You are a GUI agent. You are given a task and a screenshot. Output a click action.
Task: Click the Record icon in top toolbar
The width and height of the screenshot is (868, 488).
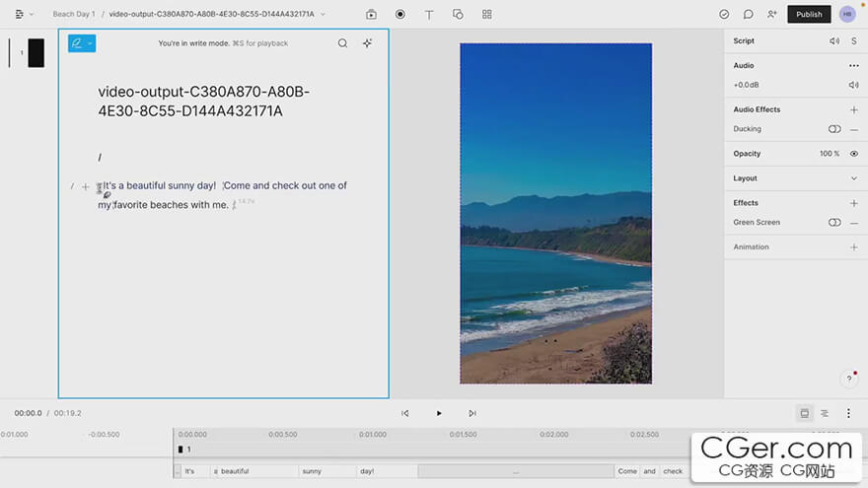coord(400,15)
